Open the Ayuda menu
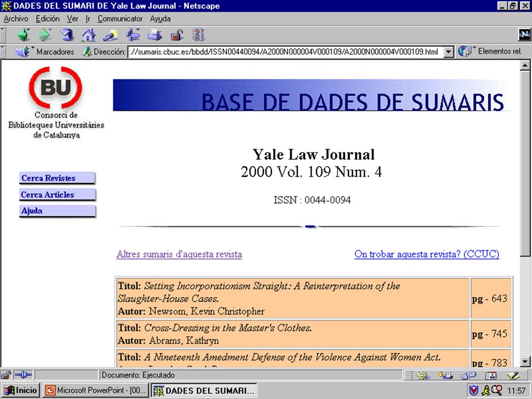The height and width of the screenshot is (399, 532). point(160,19)
